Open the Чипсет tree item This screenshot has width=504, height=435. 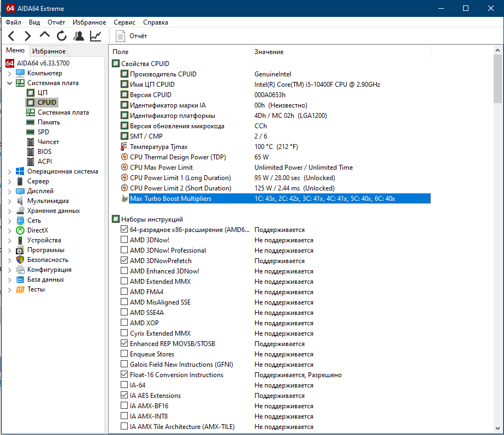[x=48, y=142]
